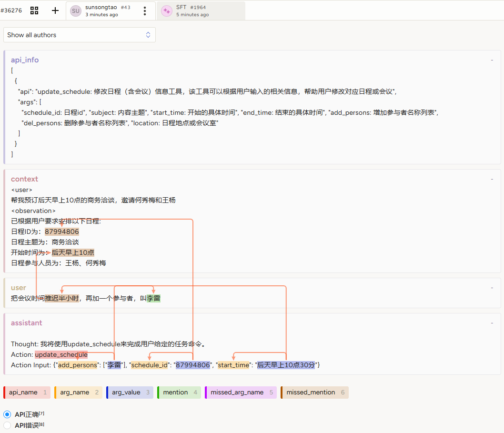Select the arg_name label
504x433 pixels.
(x=79, y=393)
